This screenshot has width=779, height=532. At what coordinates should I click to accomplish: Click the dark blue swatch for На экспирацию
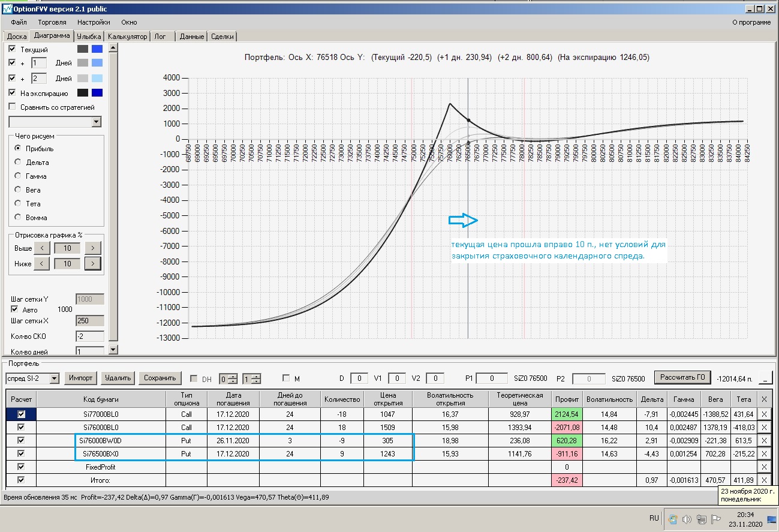(x=97, y=93)
